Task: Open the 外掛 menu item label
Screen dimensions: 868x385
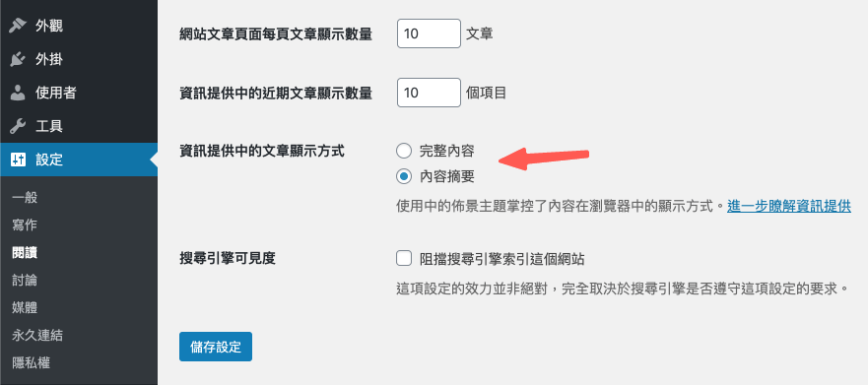Action: pos(48,60)
